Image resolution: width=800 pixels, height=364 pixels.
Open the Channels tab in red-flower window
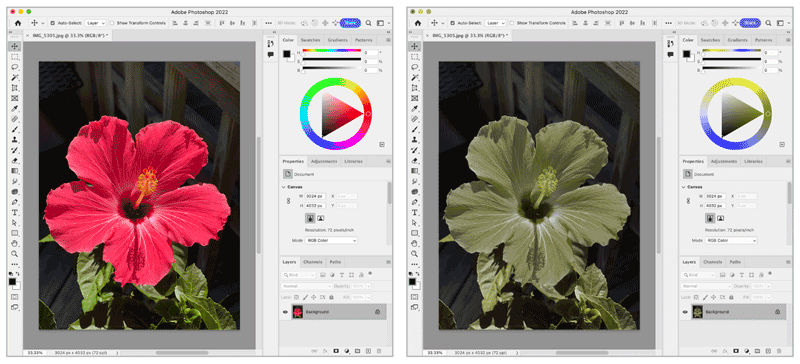(312, 262)
